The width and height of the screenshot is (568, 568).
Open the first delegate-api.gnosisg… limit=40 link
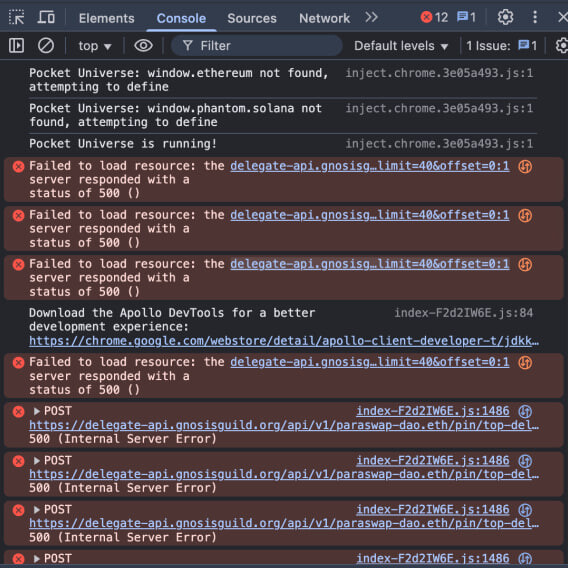[x=370, y=166]
